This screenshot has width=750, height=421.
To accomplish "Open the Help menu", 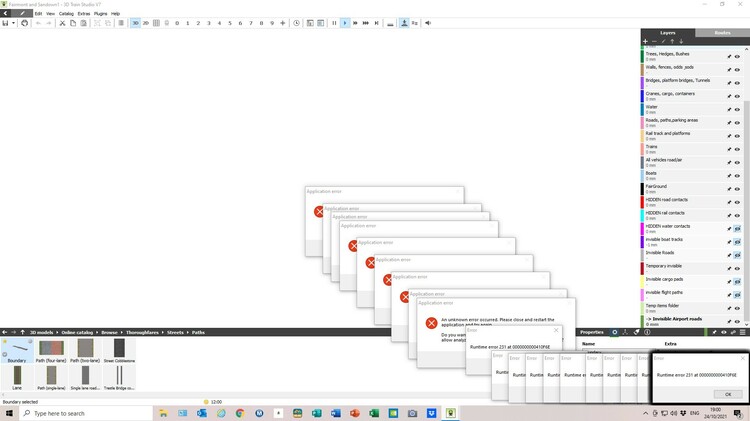I will click(x=115, y=13).
